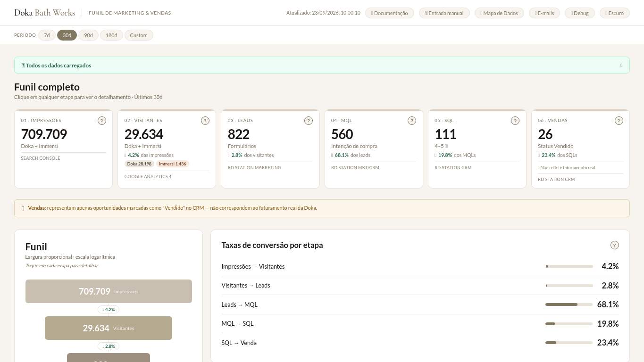Click the 'Atualizado: 23/09/2026, 10:00:10' timestamp
644x362 pixels.
(323, 13)
